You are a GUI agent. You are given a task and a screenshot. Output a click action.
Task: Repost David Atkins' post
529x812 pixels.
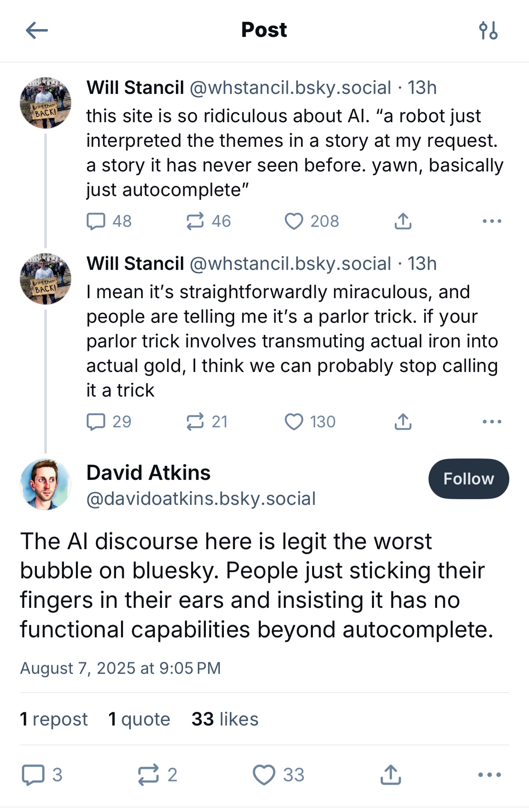pos(148,775)
